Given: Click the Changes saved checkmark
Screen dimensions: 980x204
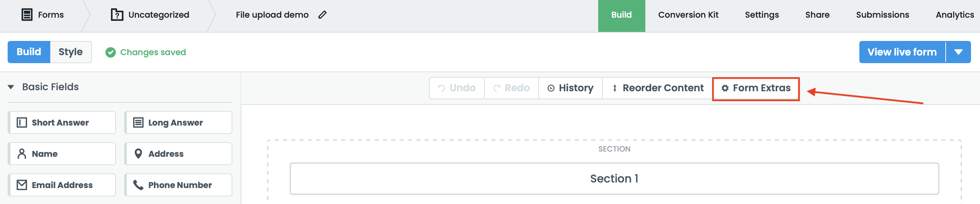Looking at the screenshot, I should pos(110,52).
